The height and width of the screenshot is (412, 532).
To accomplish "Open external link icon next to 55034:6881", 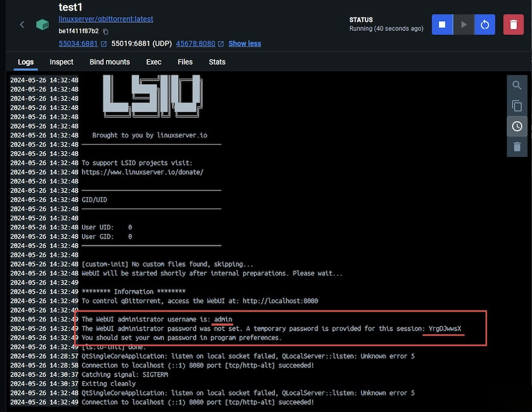I will pos(104,44).
